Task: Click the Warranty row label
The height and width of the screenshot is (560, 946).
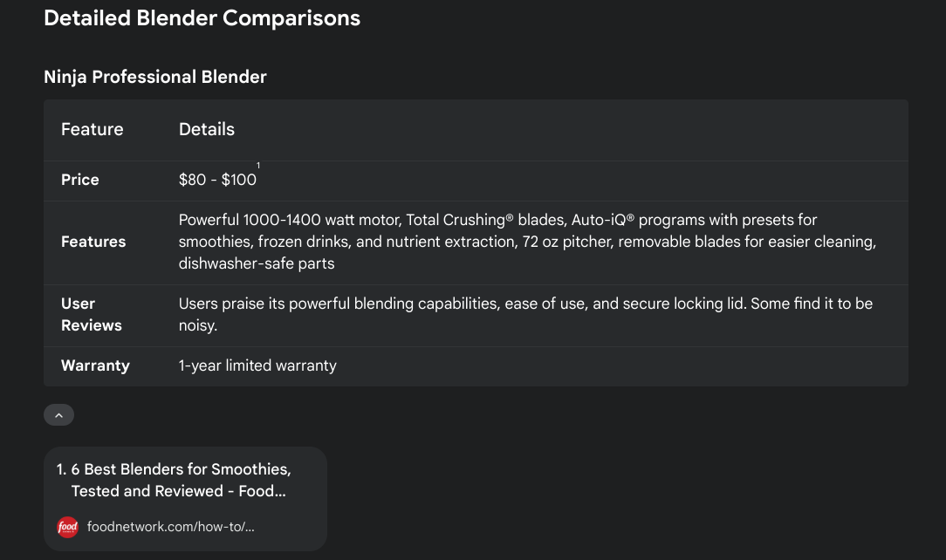Action: (95, 365)
